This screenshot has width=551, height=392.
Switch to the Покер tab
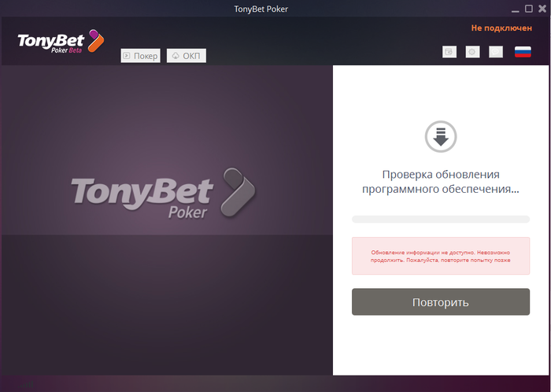point(141,56)
